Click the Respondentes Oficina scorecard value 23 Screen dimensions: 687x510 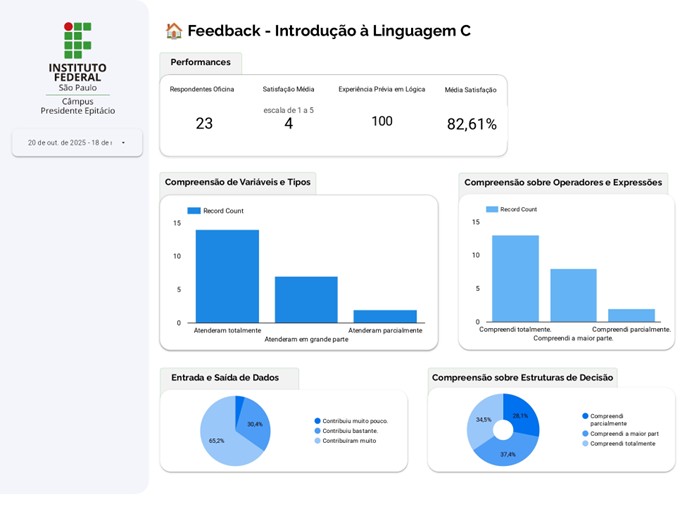(x=204, y=124)
